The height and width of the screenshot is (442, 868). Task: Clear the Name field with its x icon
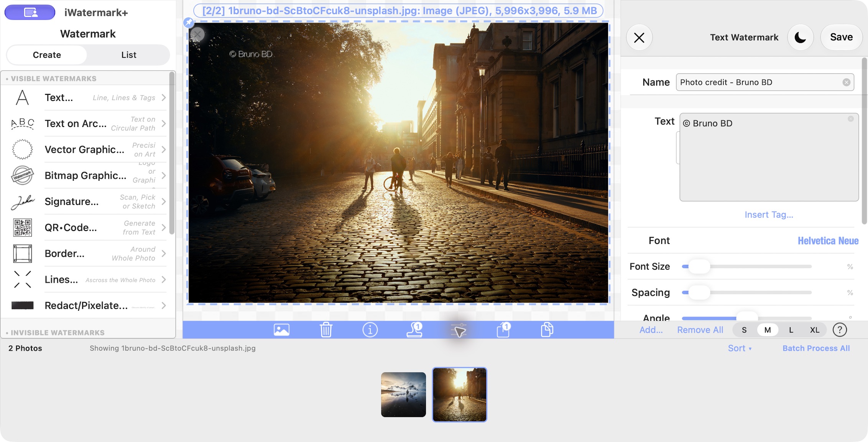pos(847,82)
